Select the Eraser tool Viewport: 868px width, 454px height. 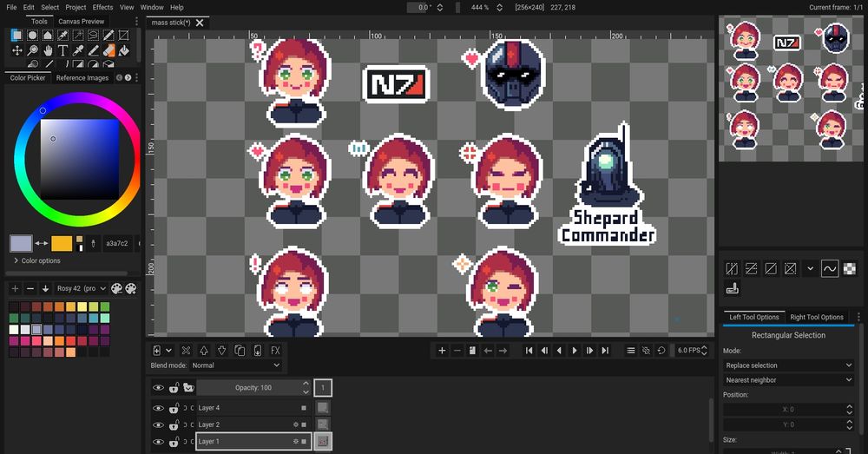pyautogui.click(x=108, y=51)
